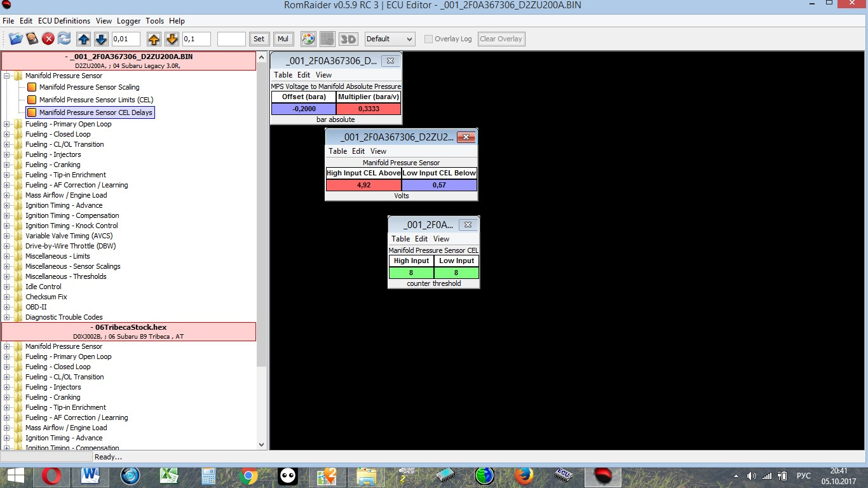Click the Mul button

283,39
